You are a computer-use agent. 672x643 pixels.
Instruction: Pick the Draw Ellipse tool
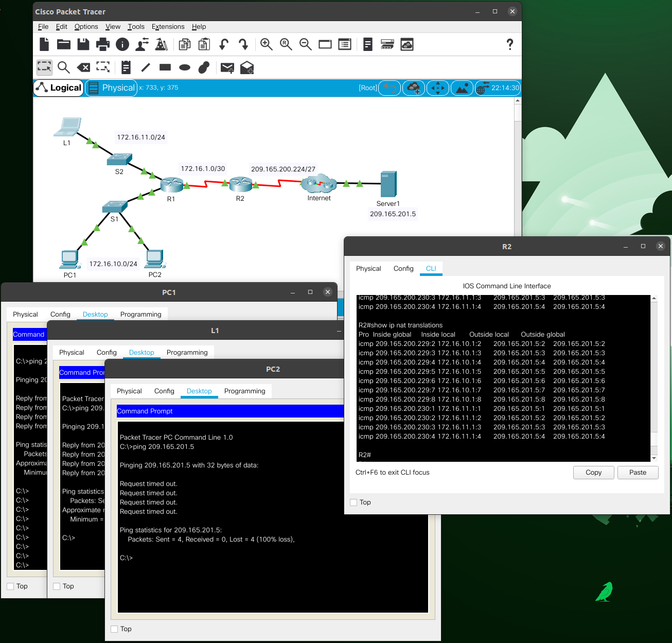point(185,67)
